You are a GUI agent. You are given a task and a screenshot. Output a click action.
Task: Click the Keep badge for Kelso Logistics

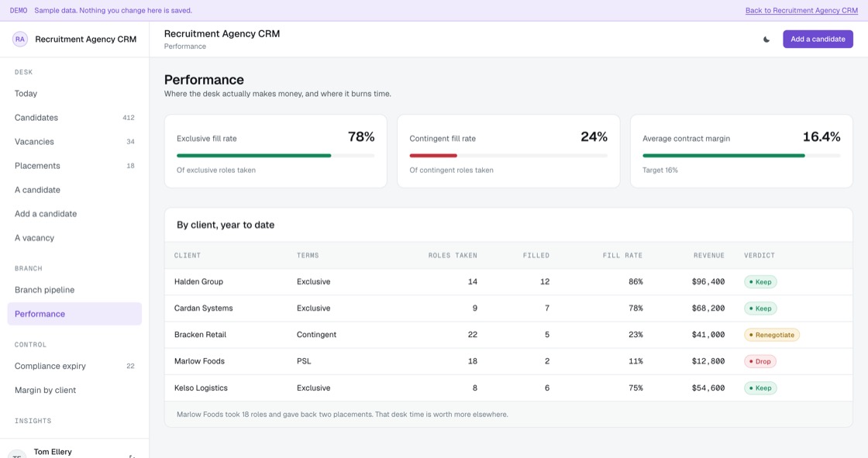click(760, 388)
